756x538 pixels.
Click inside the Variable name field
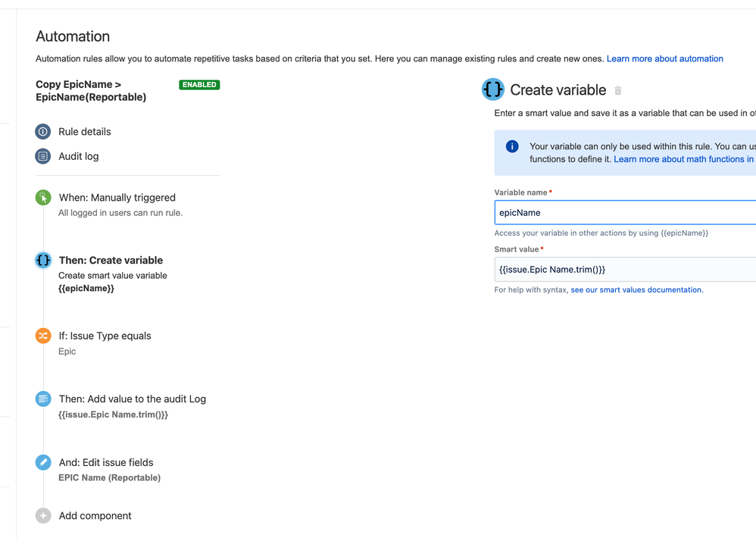pos(621,212)
